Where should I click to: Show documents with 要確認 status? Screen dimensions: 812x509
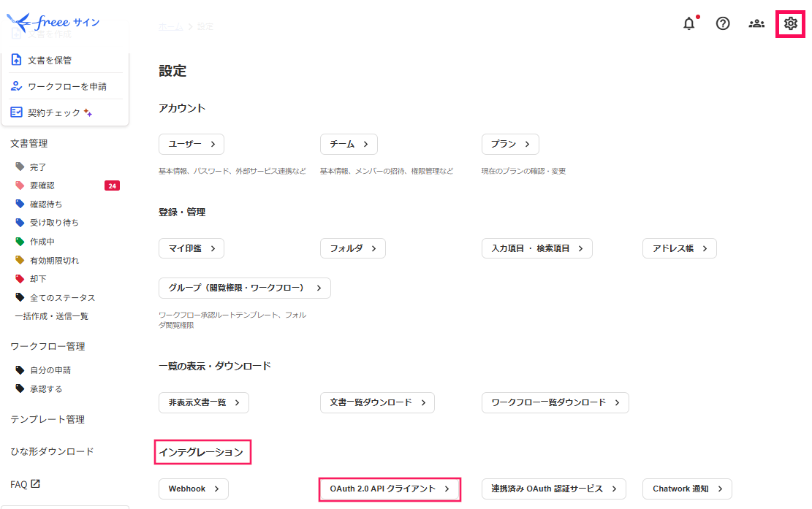[42, 185]
